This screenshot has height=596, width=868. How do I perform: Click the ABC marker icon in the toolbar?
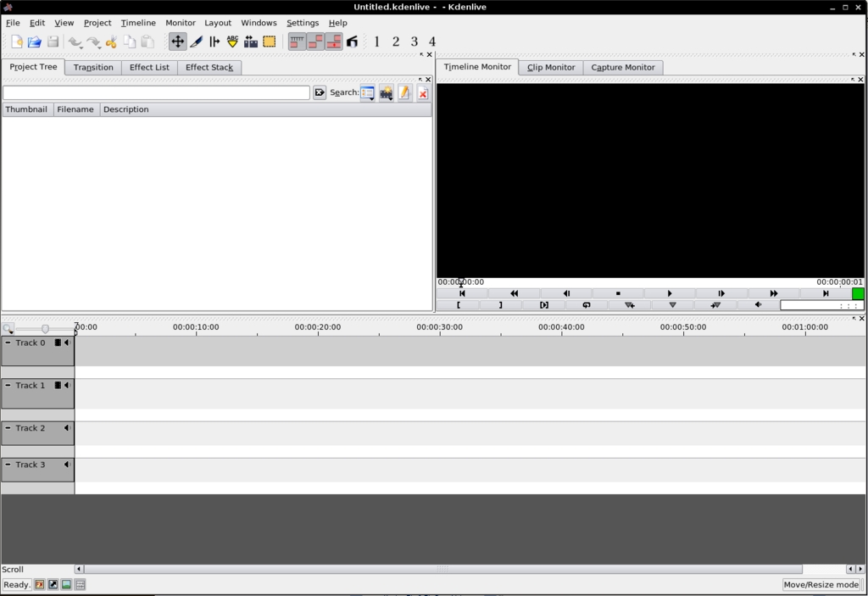pos(233,41)
